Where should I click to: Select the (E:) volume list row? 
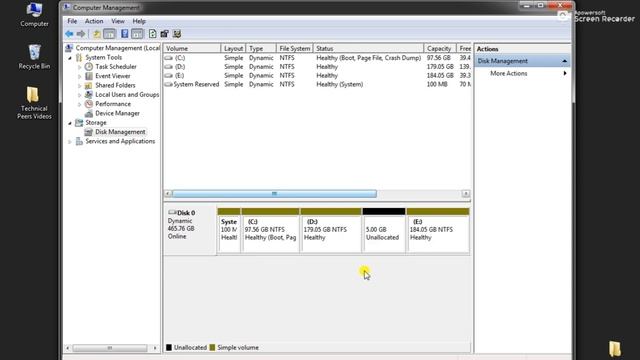[x=317, y=76]
